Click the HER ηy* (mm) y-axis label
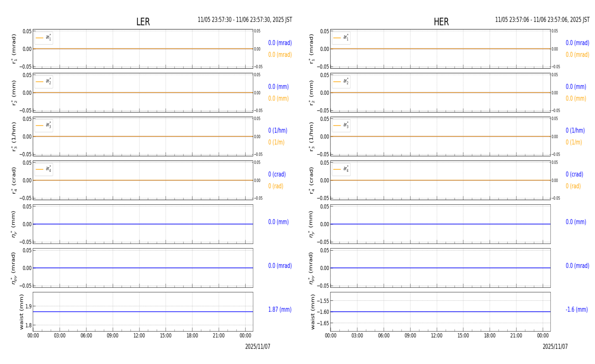The image size is (595, 364). click(x=311, y=224)
